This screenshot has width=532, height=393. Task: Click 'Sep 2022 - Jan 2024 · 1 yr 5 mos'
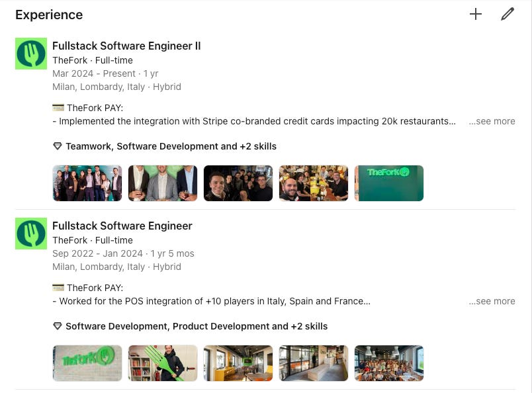point(123,253)
